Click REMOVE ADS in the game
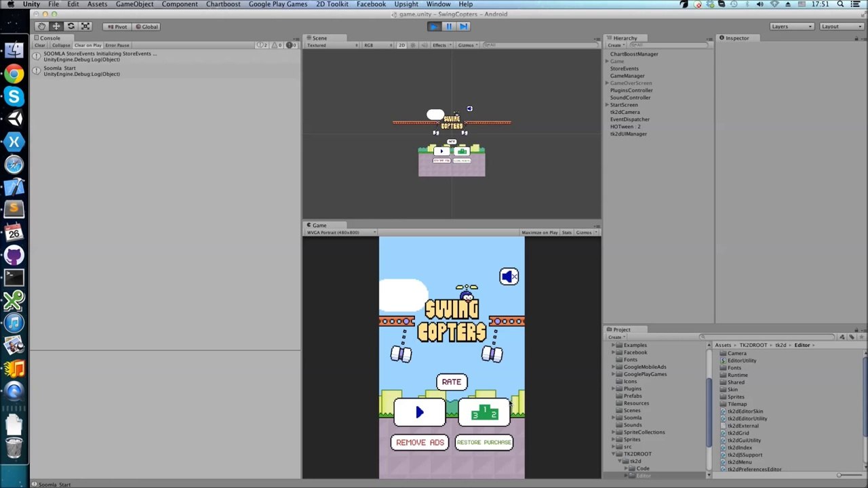This screenshot has width=868, height=488. pos(420,443)
